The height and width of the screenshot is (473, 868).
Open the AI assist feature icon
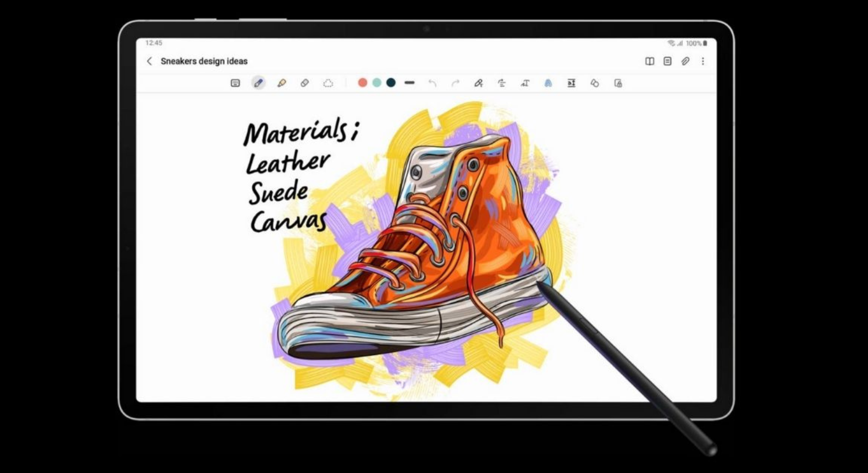click(548, 83)
